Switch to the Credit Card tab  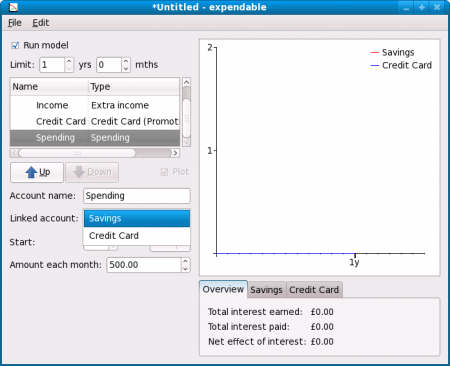(x=314, y=290)
